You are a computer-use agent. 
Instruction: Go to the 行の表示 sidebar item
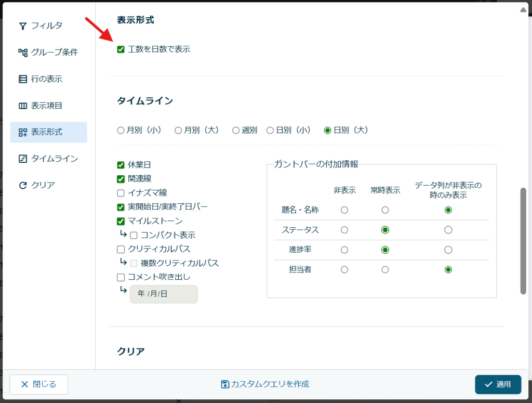click(47, 79)
